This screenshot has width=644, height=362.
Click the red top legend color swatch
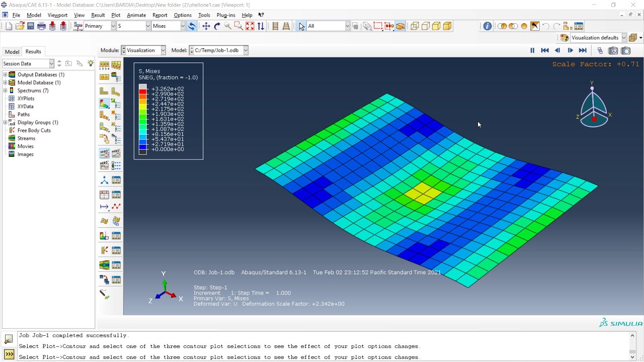point(143,92)
